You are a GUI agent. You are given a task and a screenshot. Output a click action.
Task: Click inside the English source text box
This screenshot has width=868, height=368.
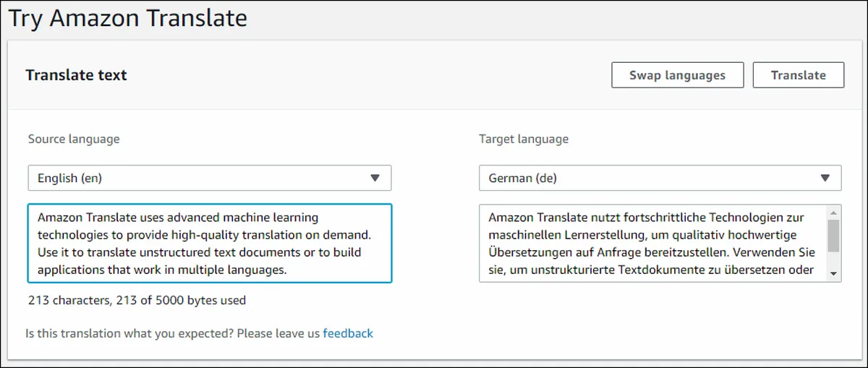pyautogui.click(x=210, y=243)
